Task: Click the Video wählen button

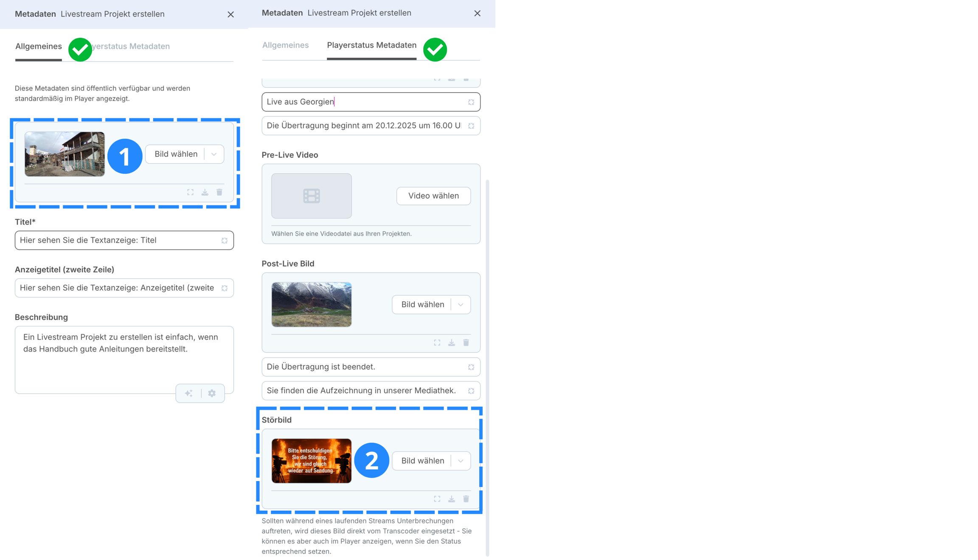Action: coord(433,196)
